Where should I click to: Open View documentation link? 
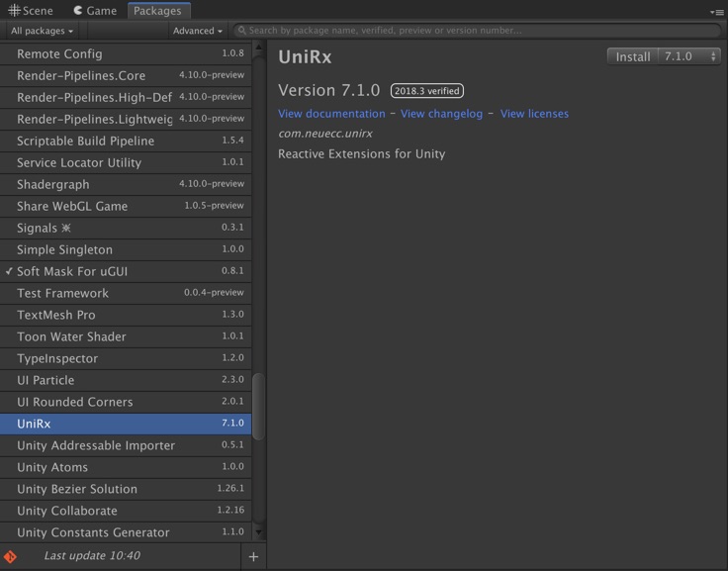point(331,114)
